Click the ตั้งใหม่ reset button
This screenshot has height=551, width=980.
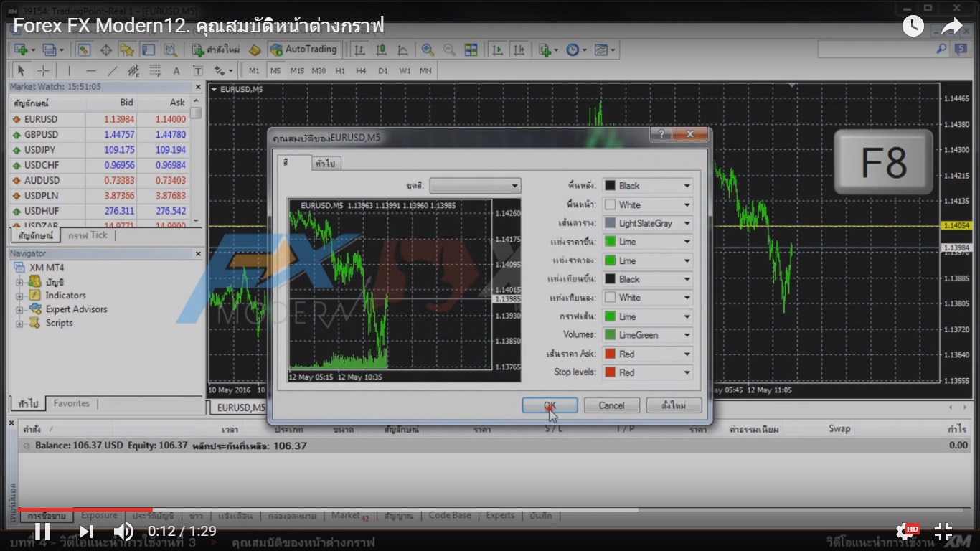point(674,405)
